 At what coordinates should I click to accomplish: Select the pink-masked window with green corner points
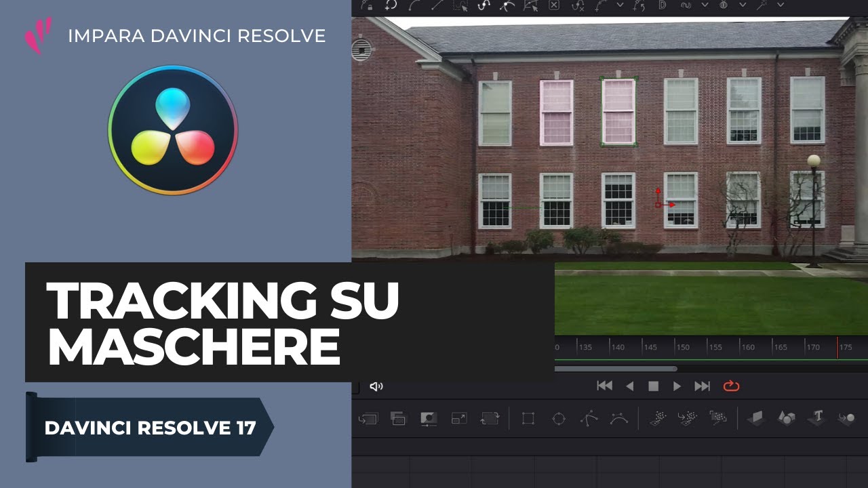click(618, 112)
